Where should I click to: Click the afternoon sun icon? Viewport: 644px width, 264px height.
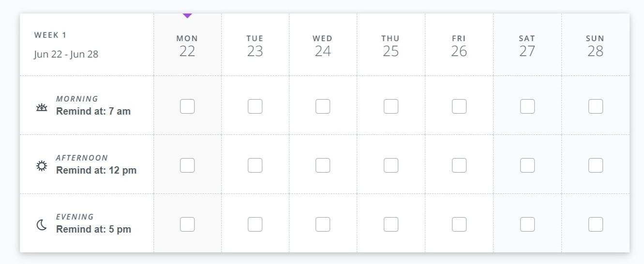tap(42, 166)
